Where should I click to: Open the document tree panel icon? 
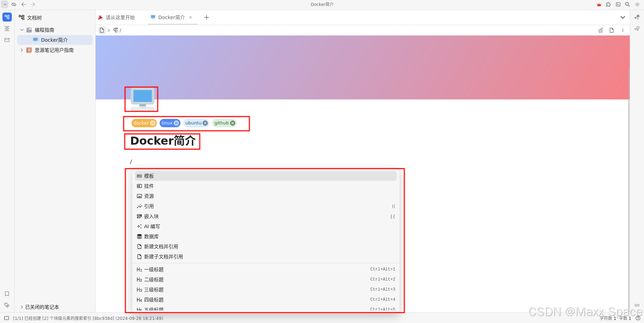tap(7, 17)
